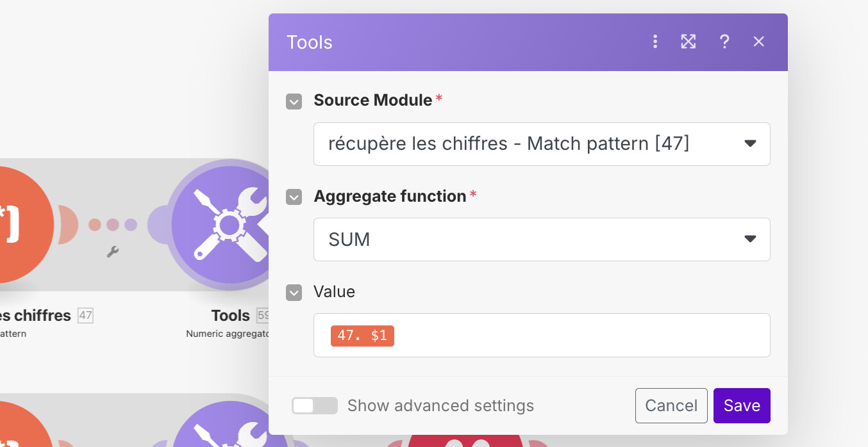Screen dimensions: 868x447
Task: Open help for the Tools module
Action: [x=724, y=42]
